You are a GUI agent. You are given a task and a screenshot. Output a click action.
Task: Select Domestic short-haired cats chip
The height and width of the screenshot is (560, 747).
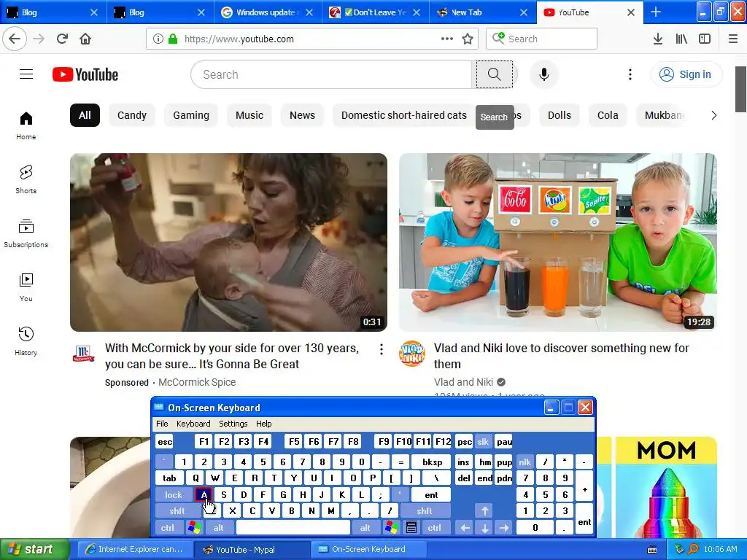point(404,115)
